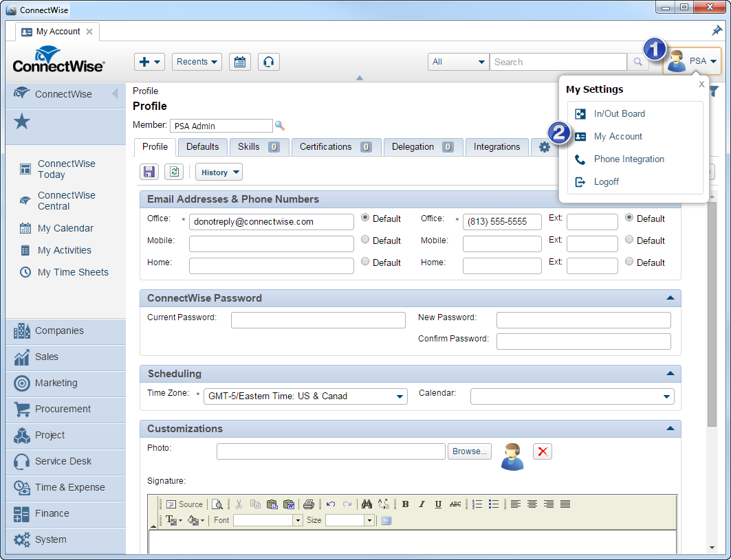Screen dimensions: 731x560
Task: Collapse the ConnectWise Password section
Action: tap(670, 298)
